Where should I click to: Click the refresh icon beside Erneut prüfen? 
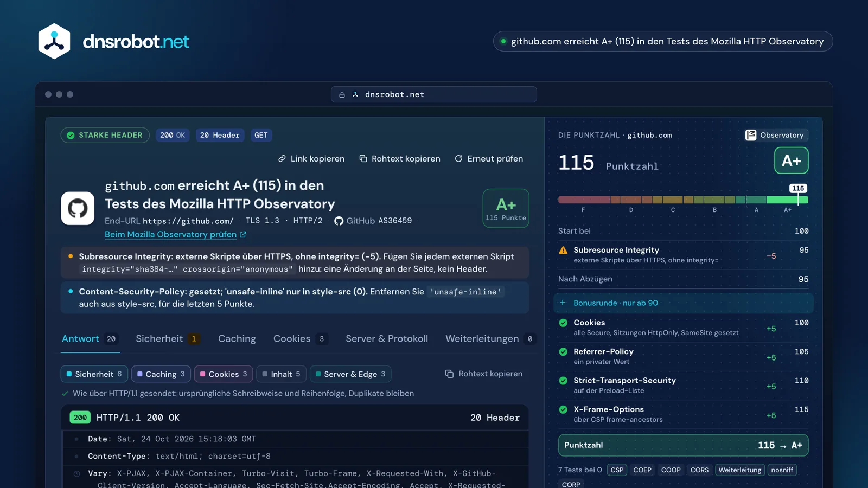[459, 159]
